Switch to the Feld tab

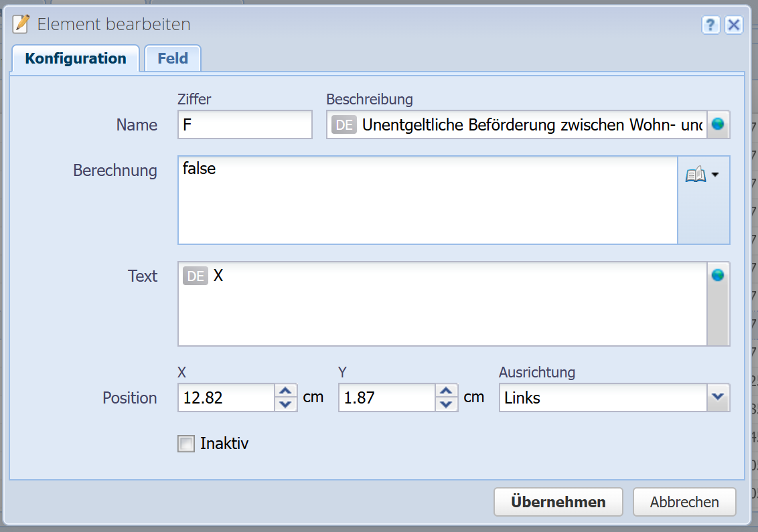click(x=173, y=58)
